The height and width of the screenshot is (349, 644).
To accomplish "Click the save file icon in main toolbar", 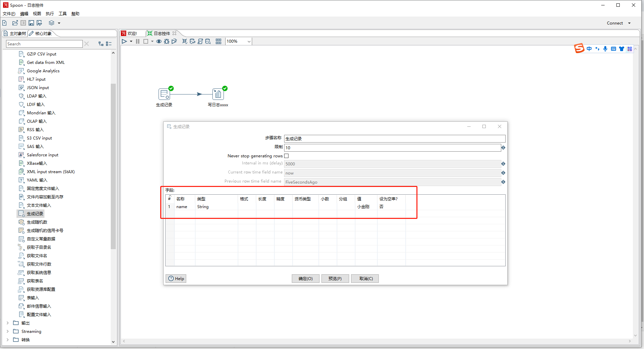I will (31, 23).
